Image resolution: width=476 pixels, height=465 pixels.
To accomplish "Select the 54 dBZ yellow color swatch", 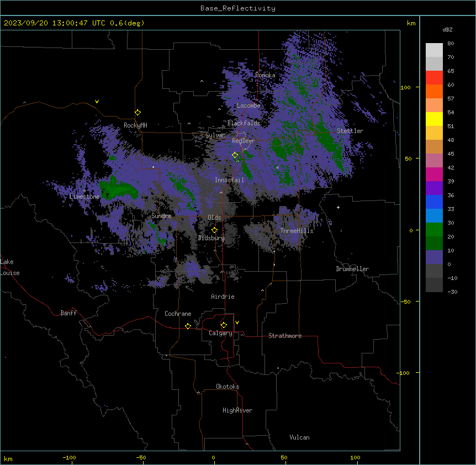I will pyautogui.click(x=434, y=119).
